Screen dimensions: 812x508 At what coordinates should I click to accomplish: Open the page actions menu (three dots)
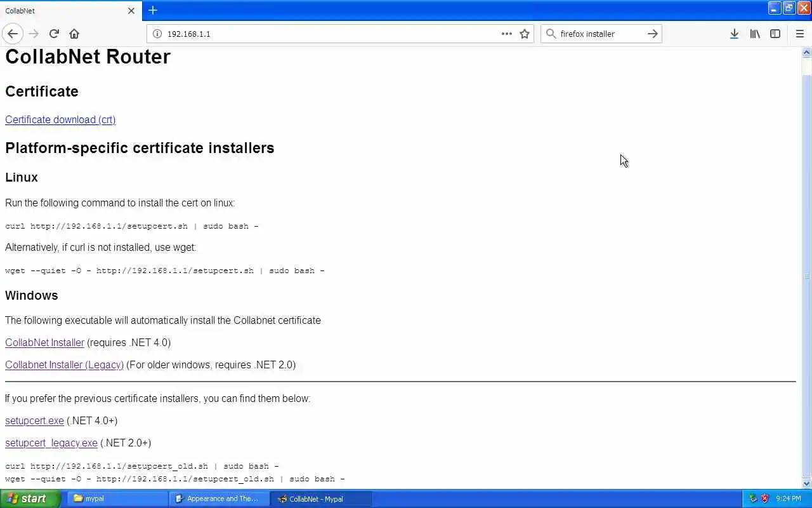click(x=506, y=34)
